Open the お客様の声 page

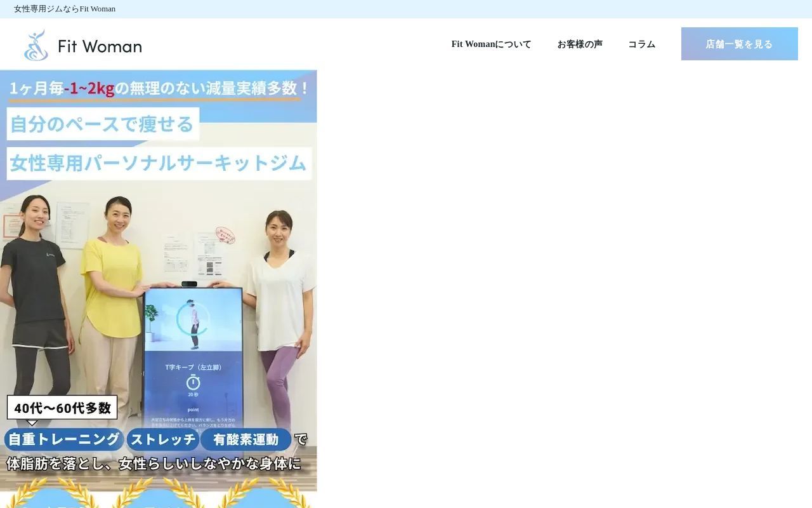coord(580,44)
